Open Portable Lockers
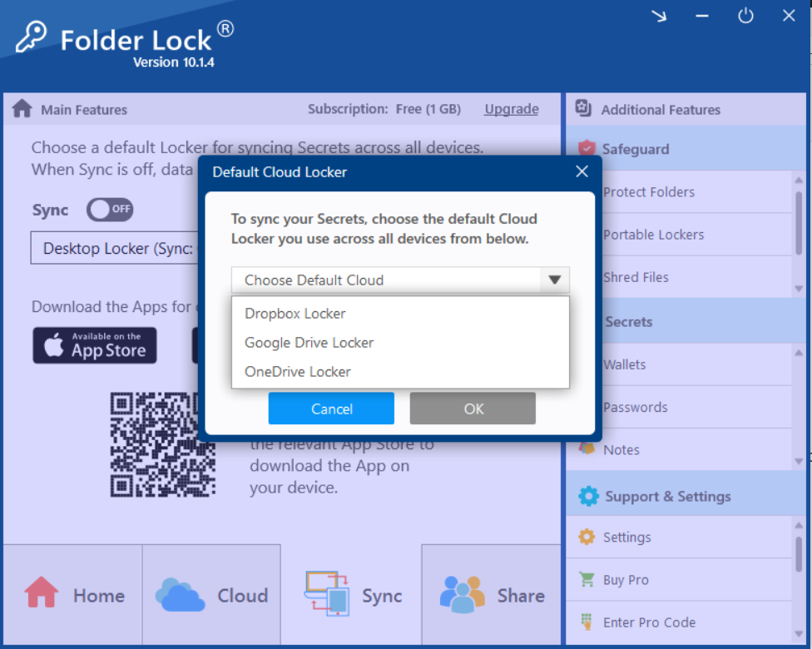Image resolution: width=812 pixels, height=649 pixels. tap(680, 235)
